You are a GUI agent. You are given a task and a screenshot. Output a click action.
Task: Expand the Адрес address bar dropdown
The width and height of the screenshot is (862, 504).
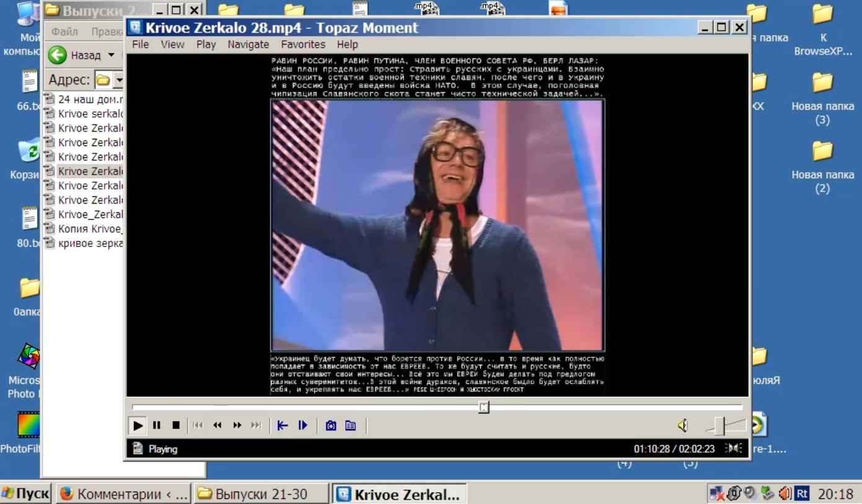pos(119,80)
